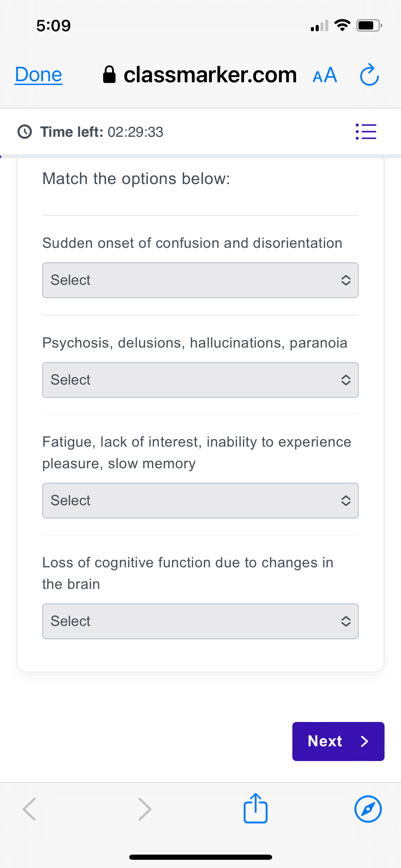Tap the Time left countdown text
Screen dimensions: 401x868
tap(135, 132)
